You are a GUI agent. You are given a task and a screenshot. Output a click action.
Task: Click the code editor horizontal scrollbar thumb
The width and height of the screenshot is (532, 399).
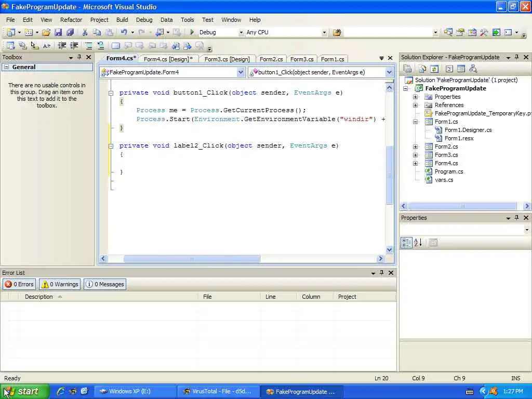pyautogui.click(x=192, y=259)
